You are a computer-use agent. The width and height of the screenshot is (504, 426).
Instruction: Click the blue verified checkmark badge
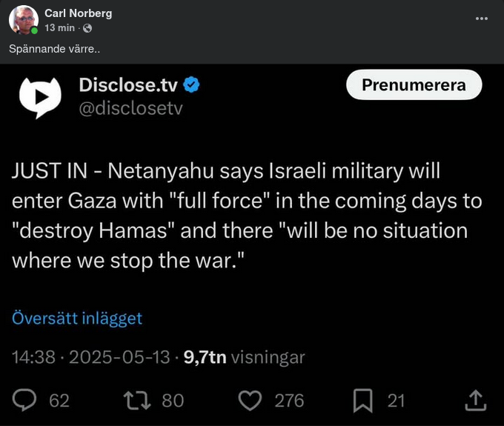191,85
